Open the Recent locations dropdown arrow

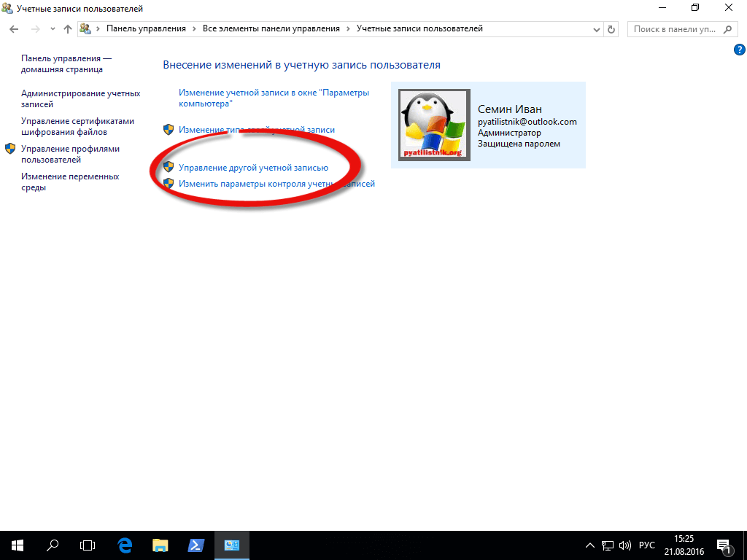click(x=53, y=29)
